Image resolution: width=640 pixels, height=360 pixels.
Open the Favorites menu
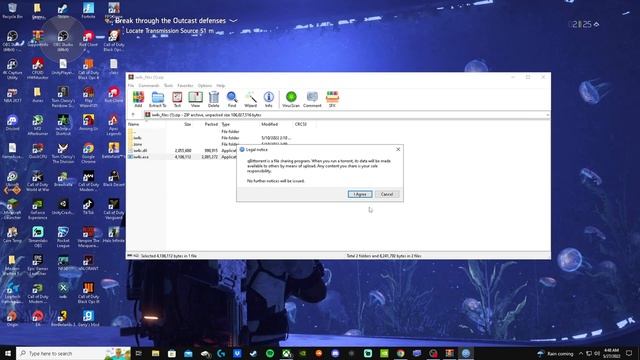pyautogui.click(x=185, y=86)
